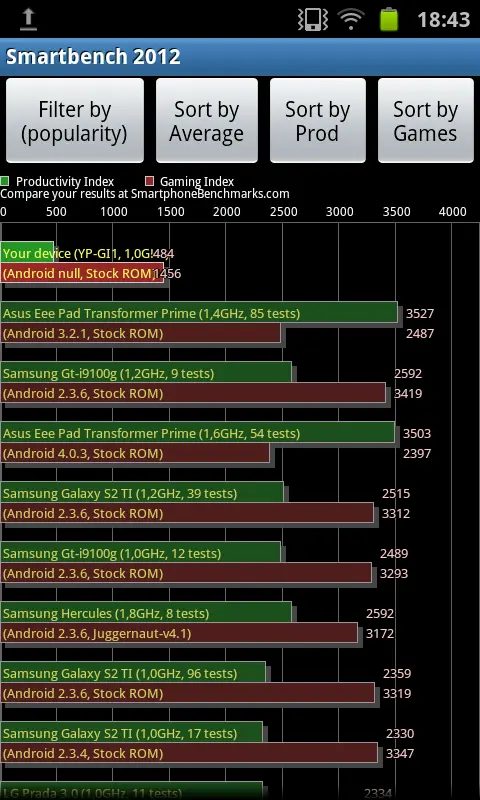Click the red Gaming Index legend square

(x=149, y=181)
